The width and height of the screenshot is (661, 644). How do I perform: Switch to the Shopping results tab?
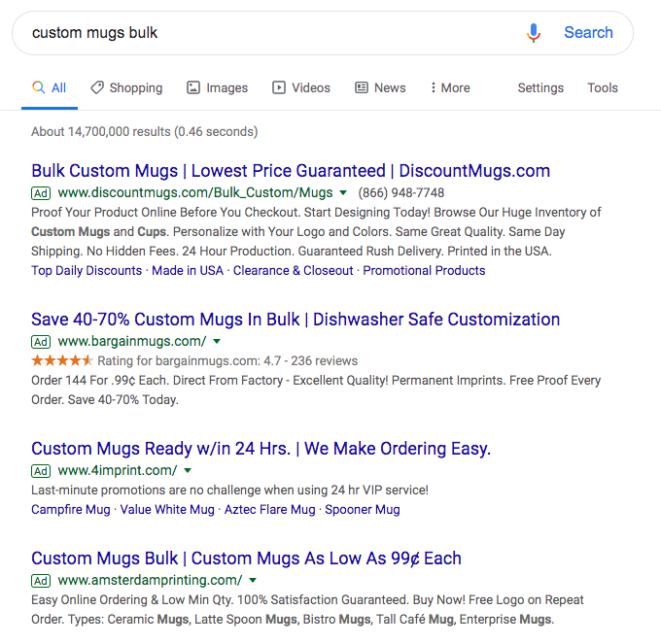point(135,87)
